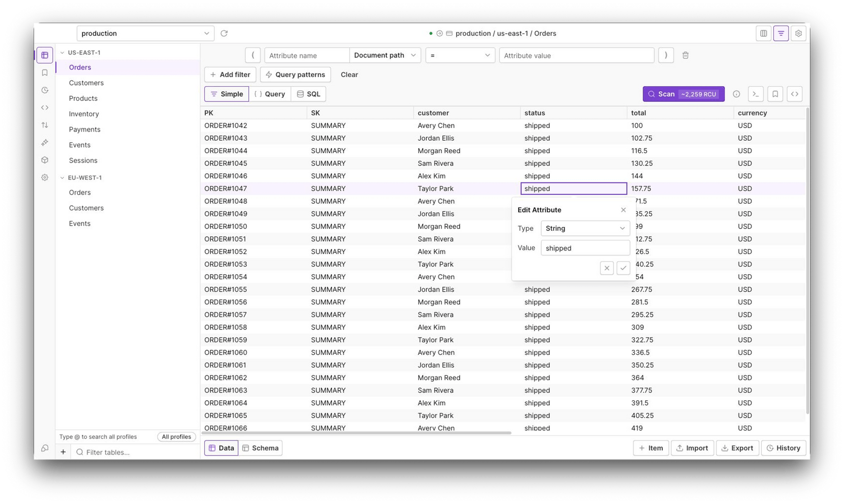The width and height of the screenshot is (844, 504).
Task: Click the vertical scrollbar of the table
Action: point(807,261)
